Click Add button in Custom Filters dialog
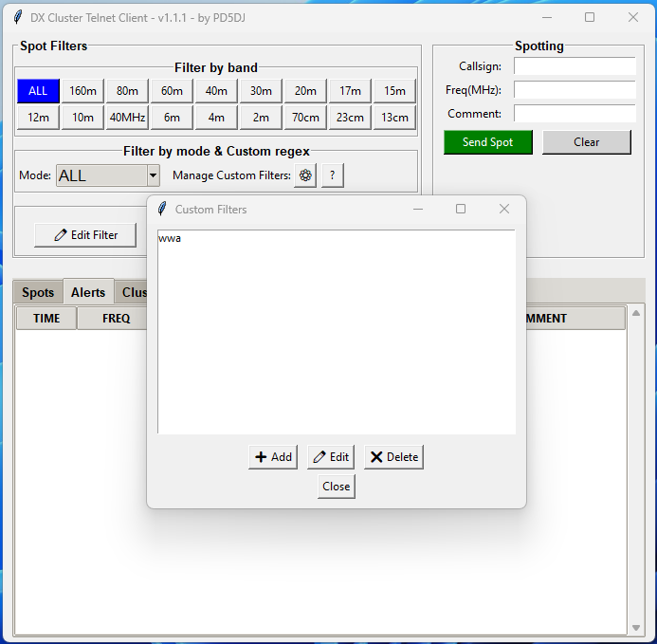This screenshot has width=657, height=644. [x=273, y=457]
